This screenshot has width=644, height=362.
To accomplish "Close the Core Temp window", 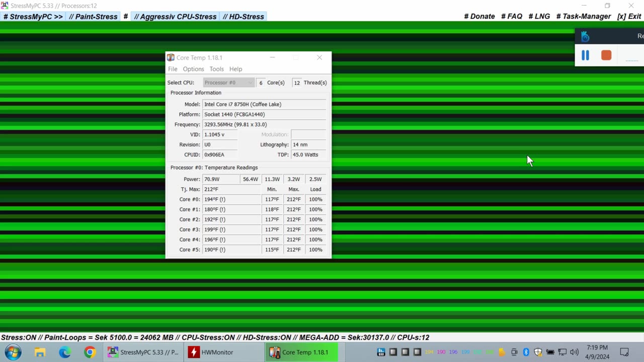I will tap(319, 57).
